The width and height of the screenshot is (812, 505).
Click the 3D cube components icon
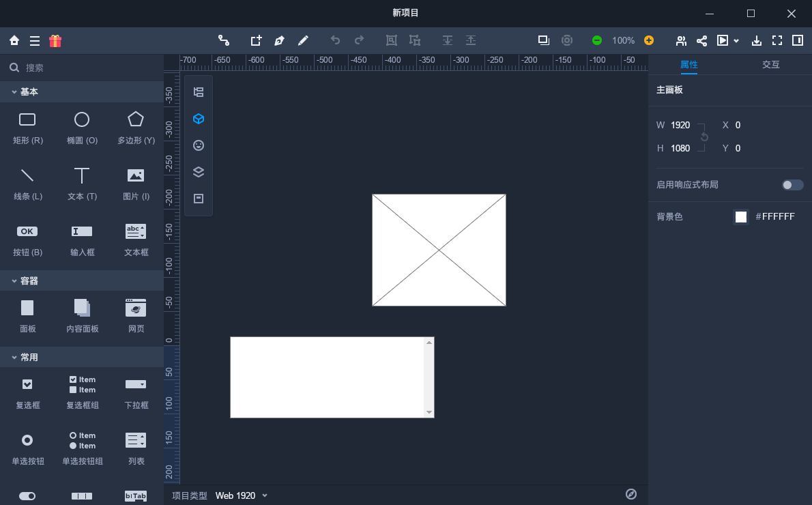pyautogui.click(x=199, y=119)
